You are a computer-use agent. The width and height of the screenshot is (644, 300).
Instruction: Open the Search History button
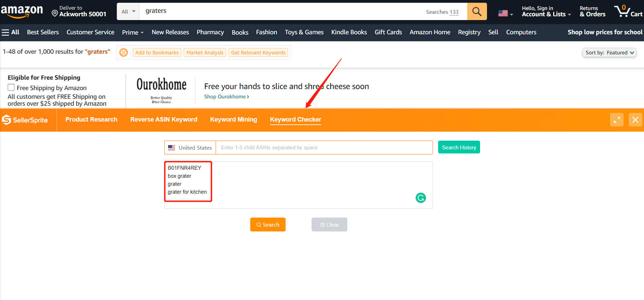coord(459,147)
